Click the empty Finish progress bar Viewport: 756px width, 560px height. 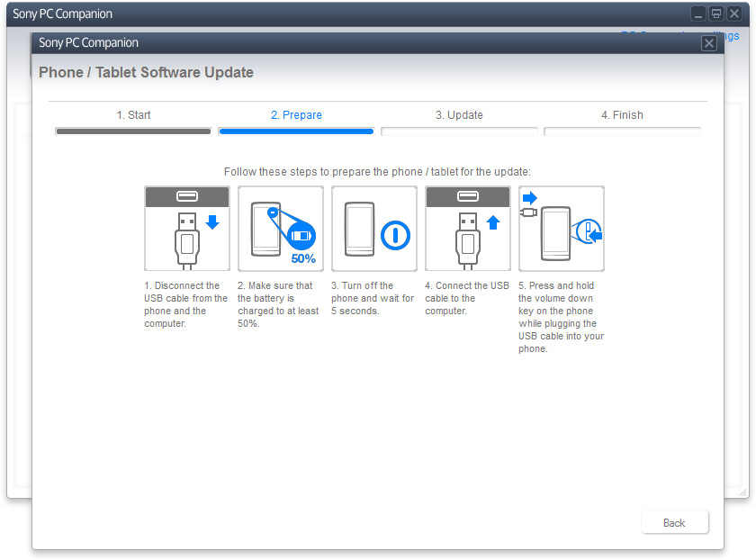pyautogui.click(x=622, y=131)
